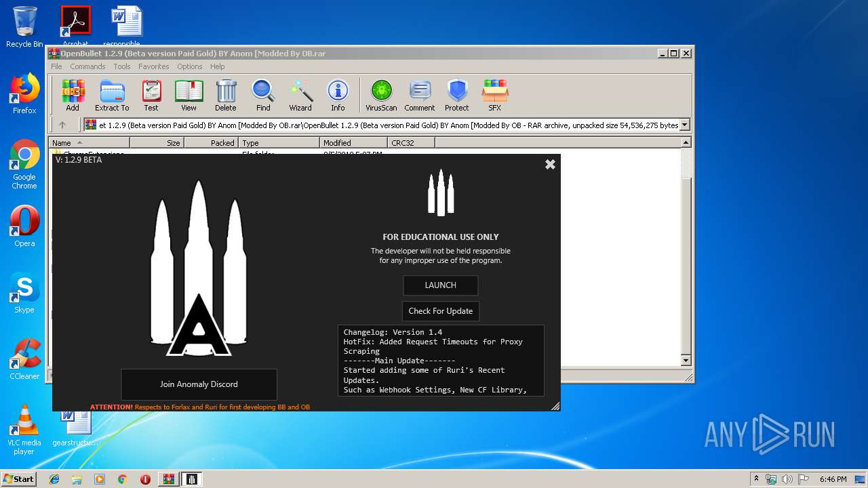Viewport: 868px width, 488px height.
Task: Click the Add icon in WinRAR toolbar
Action: [73, 96]
